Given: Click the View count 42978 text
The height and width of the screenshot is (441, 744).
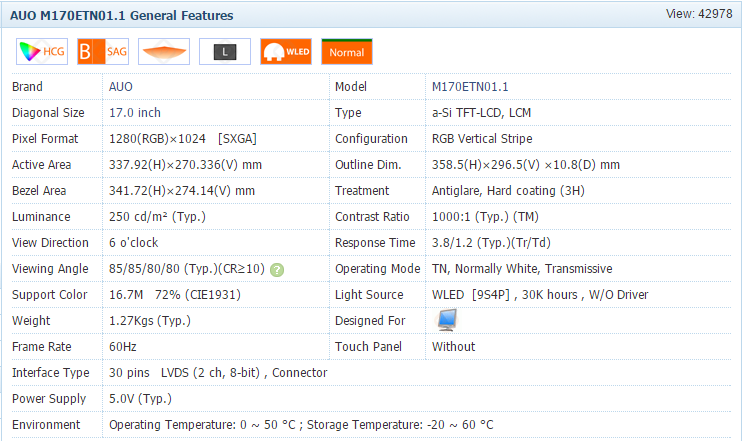Looking at the screenshot, I should (701, 14).
